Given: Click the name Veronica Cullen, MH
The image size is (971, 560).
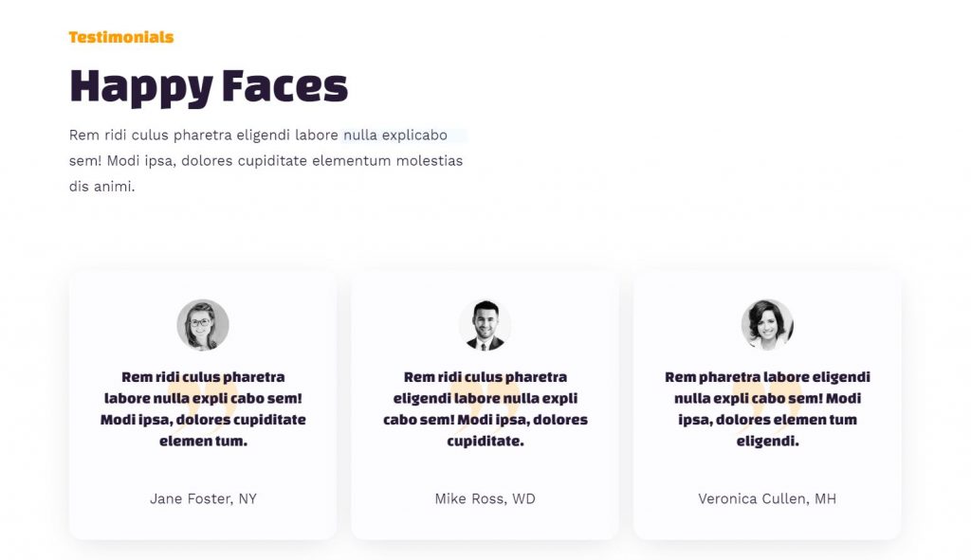Looking at the screenshot, I should point(767,498).
